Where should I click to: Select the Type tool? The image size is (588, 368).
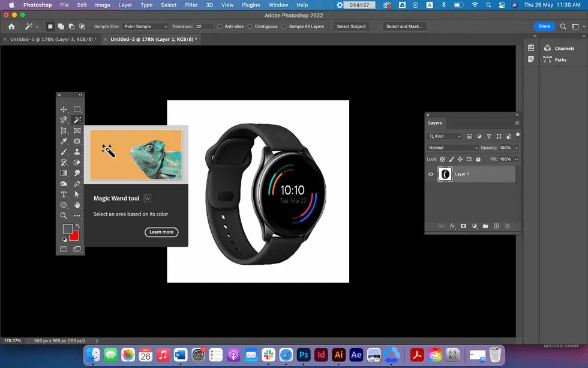pos(64,194)
